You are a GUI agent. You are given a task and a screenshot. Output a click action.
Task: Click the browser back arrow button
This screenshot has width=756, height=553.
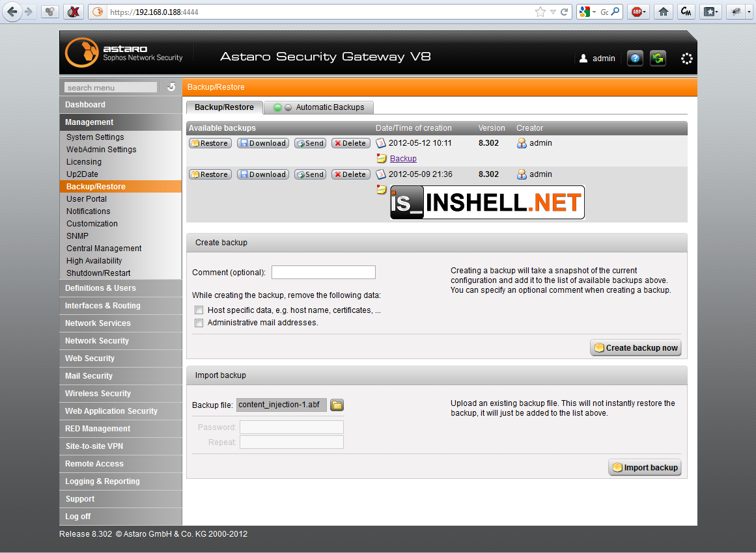click(12, 12)
